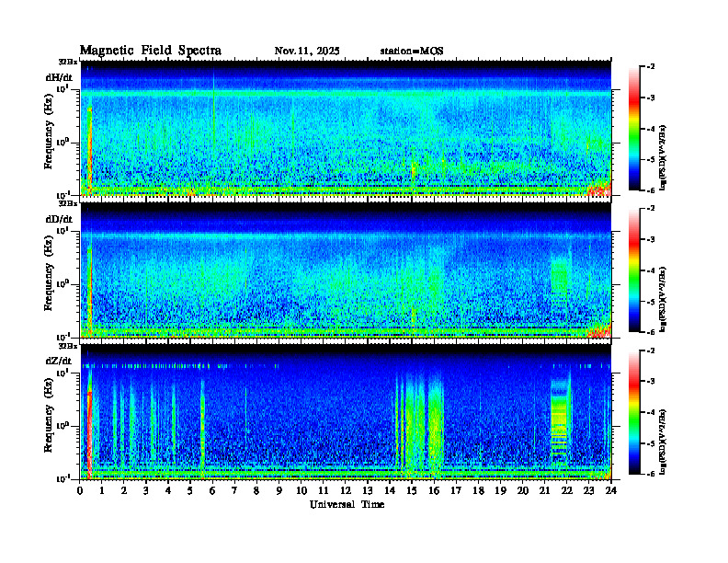Screen dimensions: 728x563
Task: Click the time axis tick label "24"
Action: [611, 490]
